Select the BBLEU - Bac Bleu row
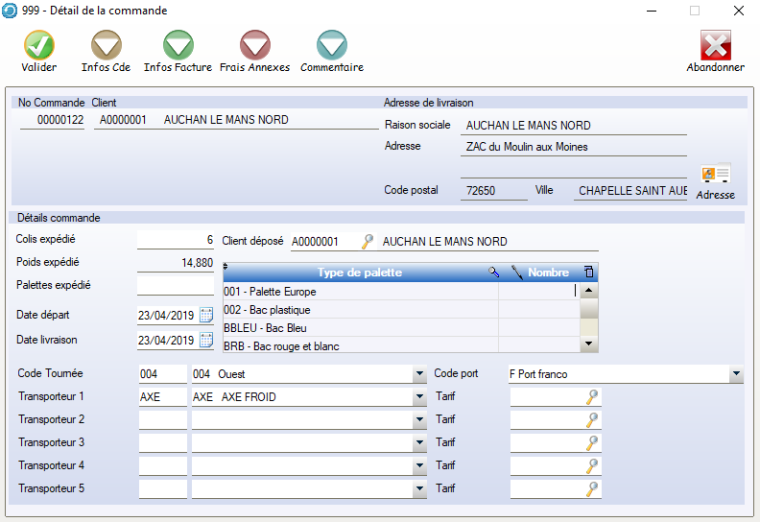The image size is (760, 522). pos(360,327)
